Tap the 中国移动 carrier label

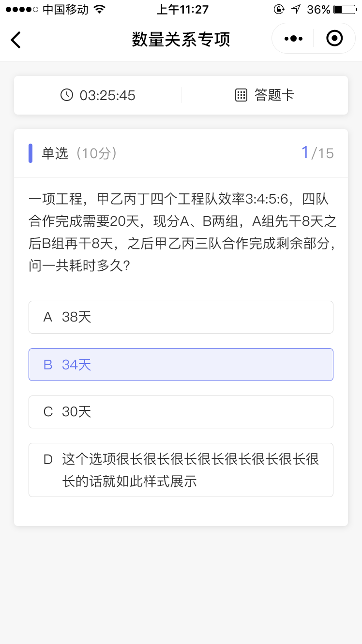click(x=65, y=9)
